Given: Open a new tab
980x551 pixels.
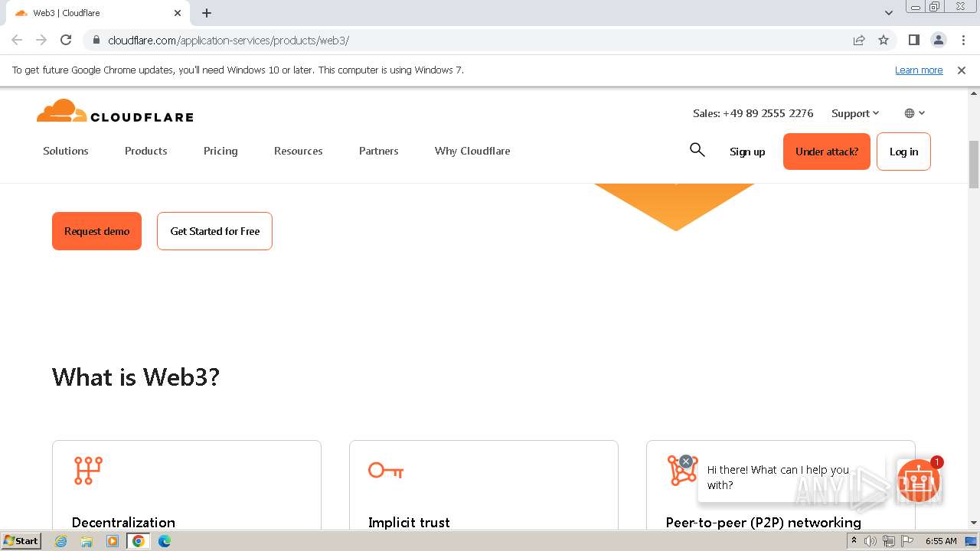Looking at the screenshot, I should coord(207,13).
